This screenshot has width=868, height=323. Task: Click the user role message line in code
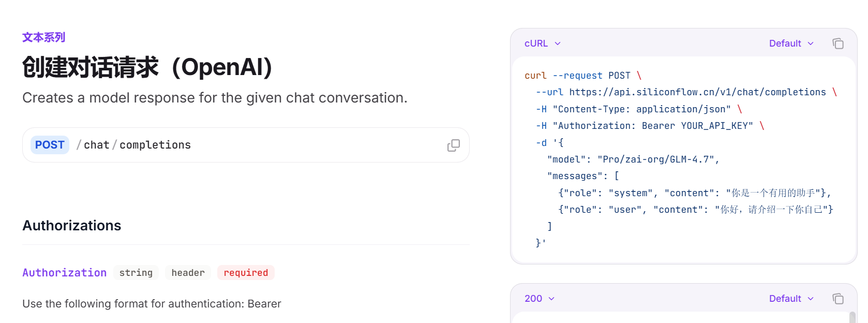point(696,210)
